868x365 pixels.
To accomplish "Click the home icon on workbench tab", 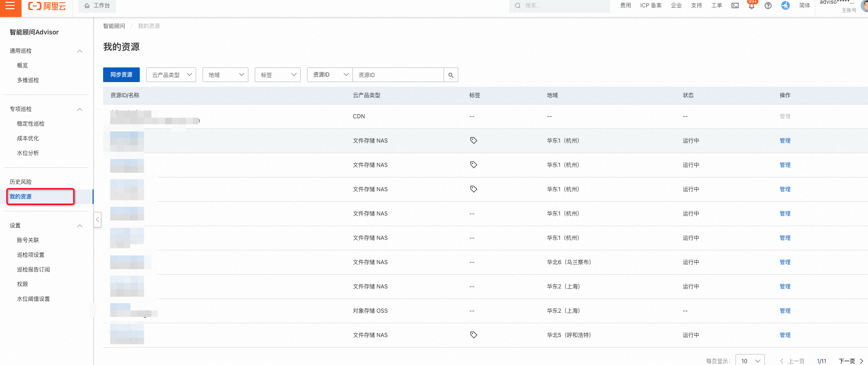I will pos(87,6).
